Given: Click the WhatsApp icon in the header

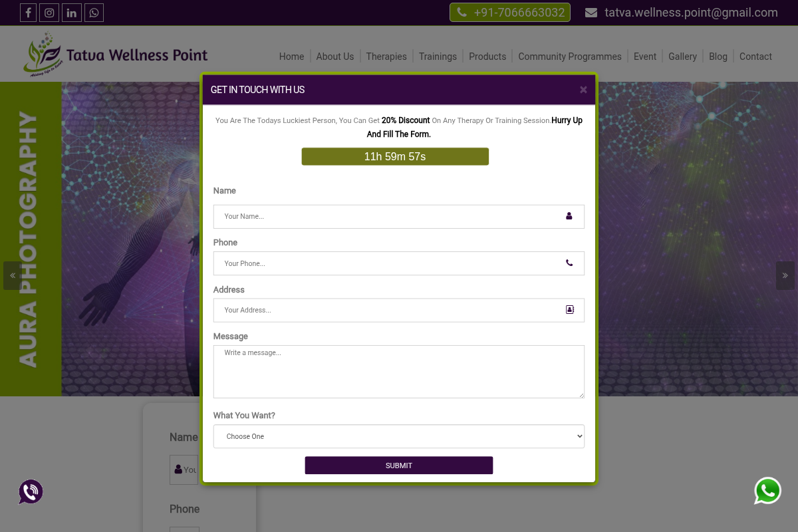Looking at the screenshot, I should click(x=94, y=12).
